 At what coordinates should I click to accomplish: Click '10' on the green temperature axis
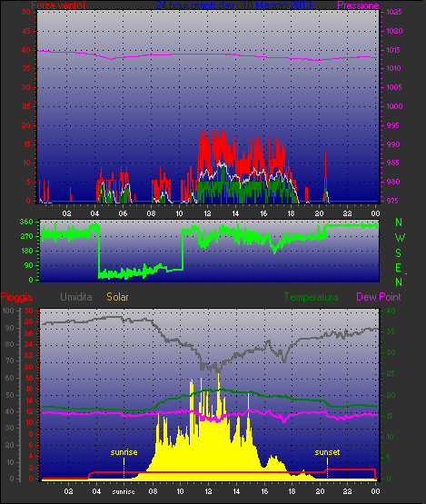[x=390, y=437]
